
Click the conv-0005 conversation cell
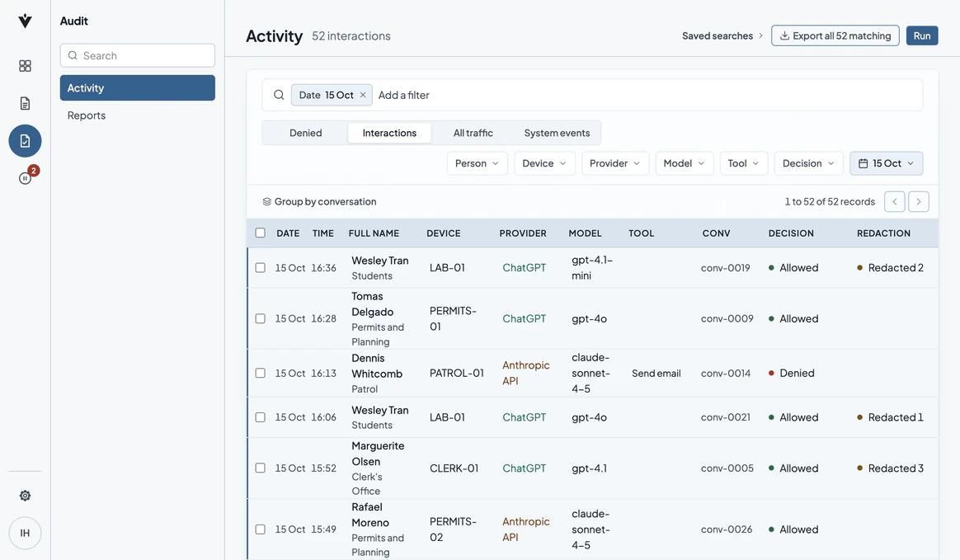(x=727, y=468)
